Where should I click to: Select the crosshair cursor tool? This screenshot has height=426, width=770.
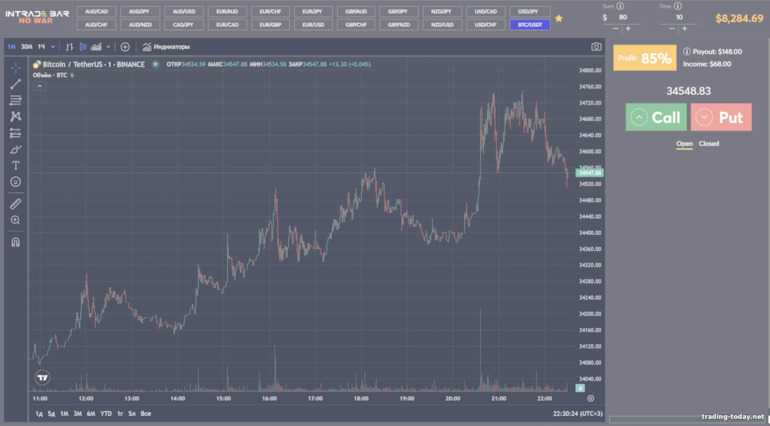pyautogui.click(x=16, y=67)
